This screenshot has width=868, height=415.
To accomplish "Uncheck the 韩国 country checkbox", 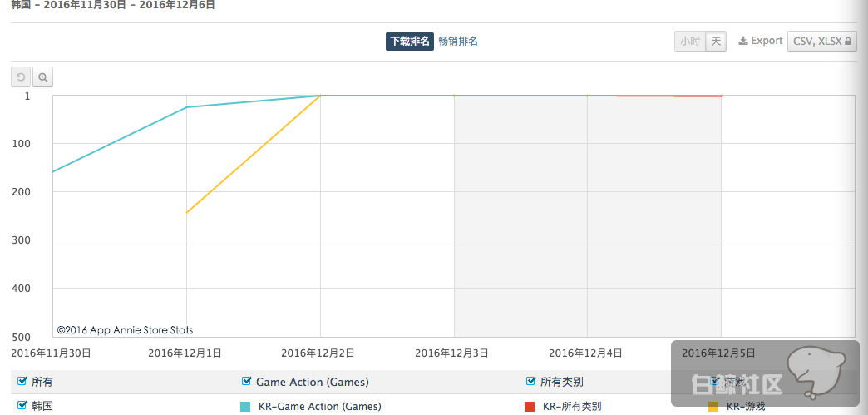I will 22,405.
